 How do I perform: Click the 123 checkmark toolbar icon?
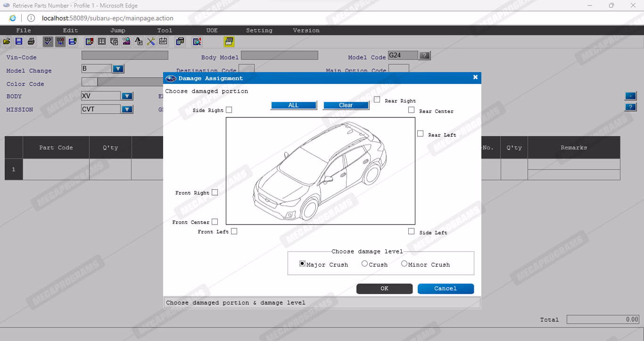point(48,42)
